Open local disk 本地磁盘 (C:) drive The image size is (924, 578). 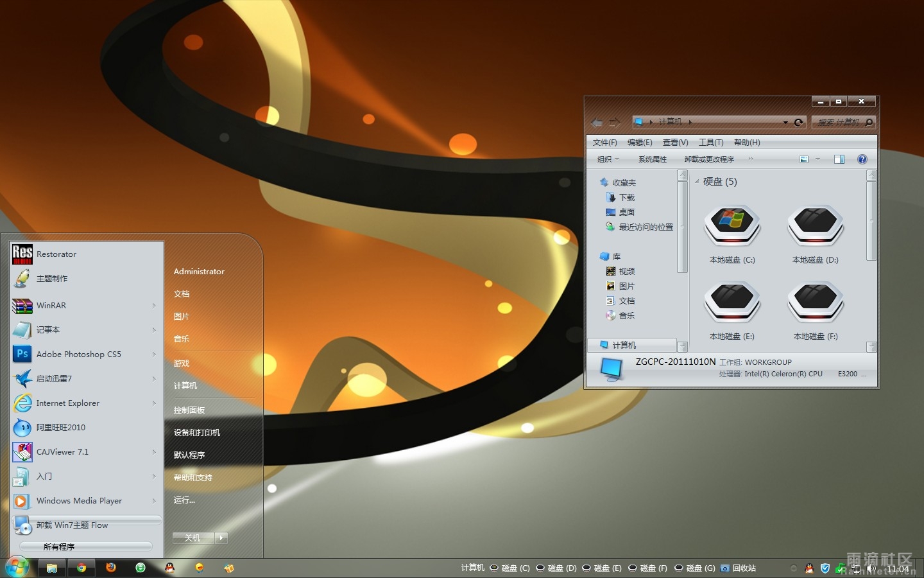732,234
